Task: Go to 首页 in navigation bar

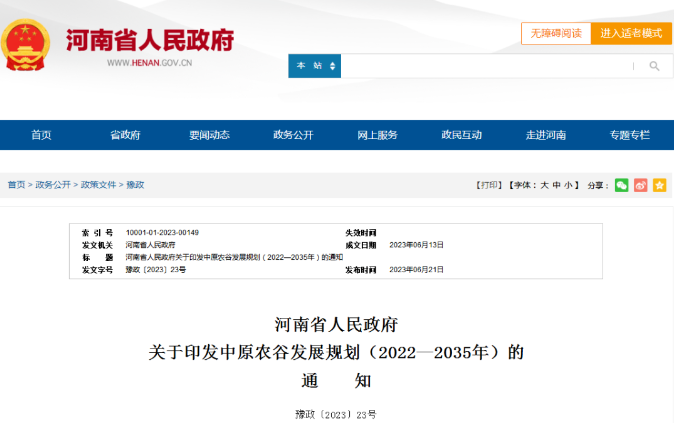Action: (41, 135)
